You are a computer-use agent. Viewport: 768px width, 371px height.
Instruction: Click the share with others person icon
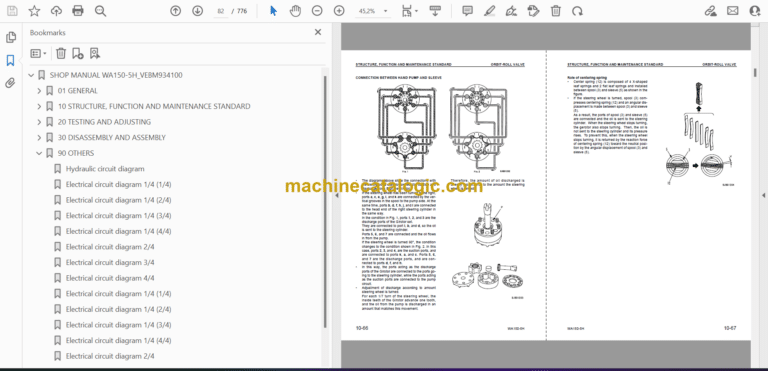pyautogui.click(x=755, y=11)
